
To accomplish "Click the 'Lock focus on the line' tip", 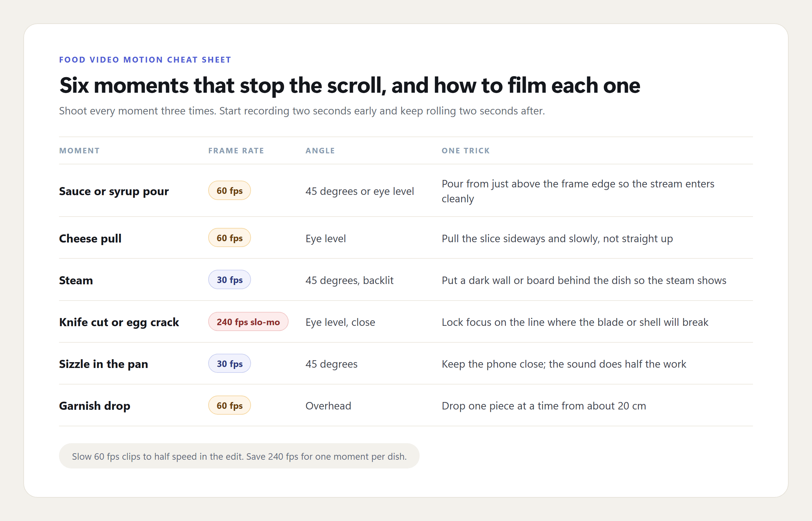I will click(575, 322).
